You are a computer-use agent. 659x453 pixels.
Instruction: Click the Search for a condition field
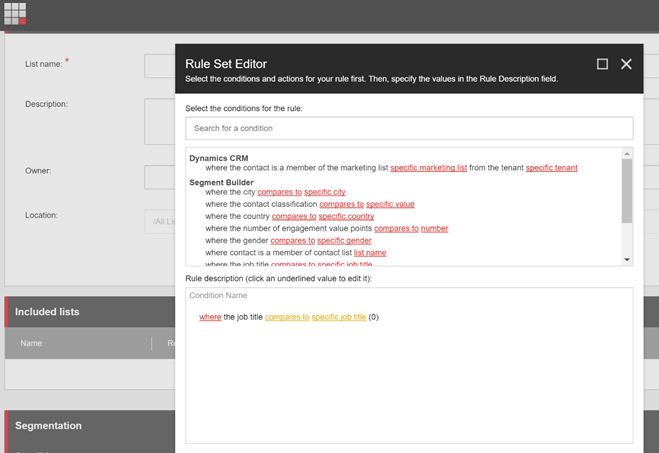coord(408,128)
